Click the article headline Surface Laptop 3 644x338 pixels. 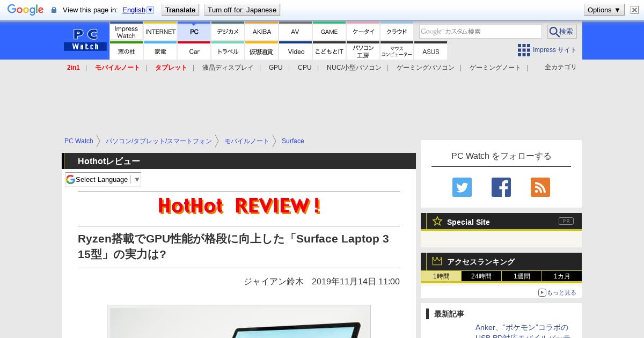(233, 246)
